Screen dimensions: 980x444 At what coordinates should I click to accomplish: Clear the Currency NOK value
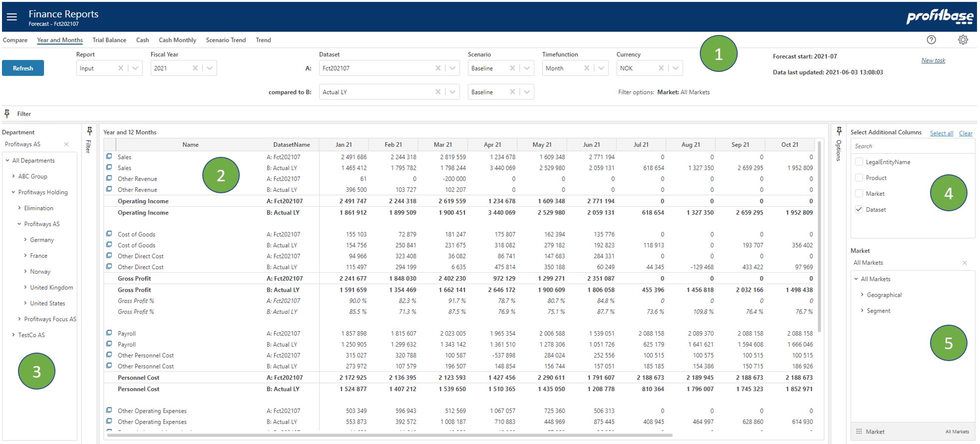point(661,68)
